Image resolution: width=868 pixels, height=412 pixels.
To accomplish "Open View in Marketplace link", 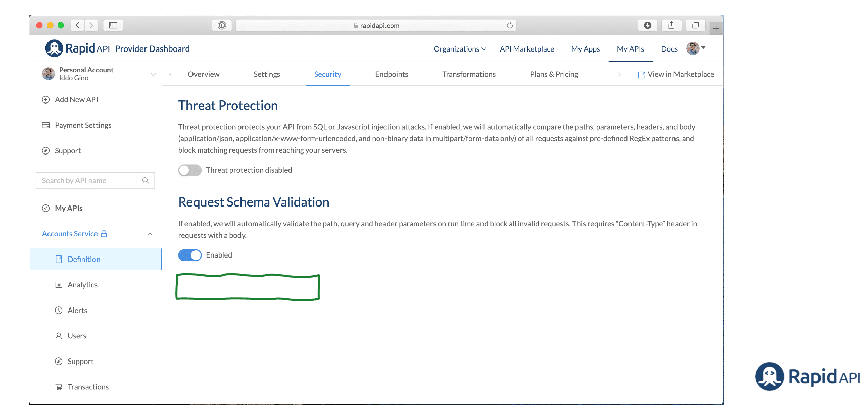I will pos(676,74).
